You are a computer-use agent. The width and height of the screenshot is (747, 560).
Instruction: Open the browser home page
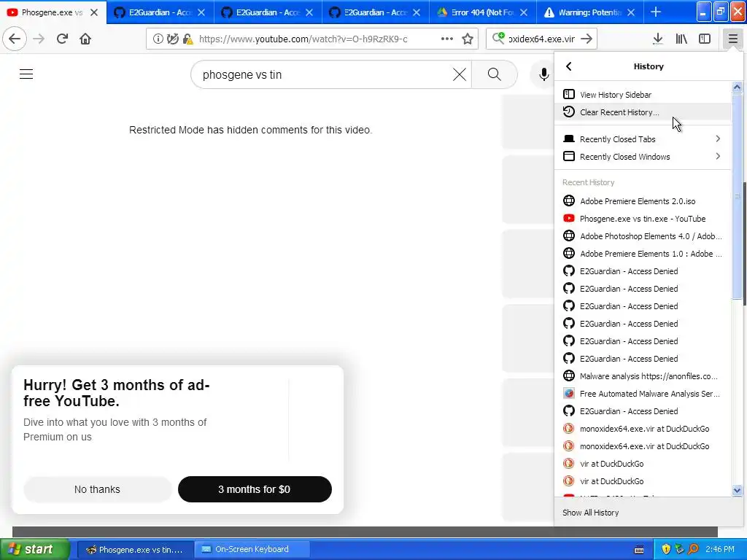pos(85,39)
